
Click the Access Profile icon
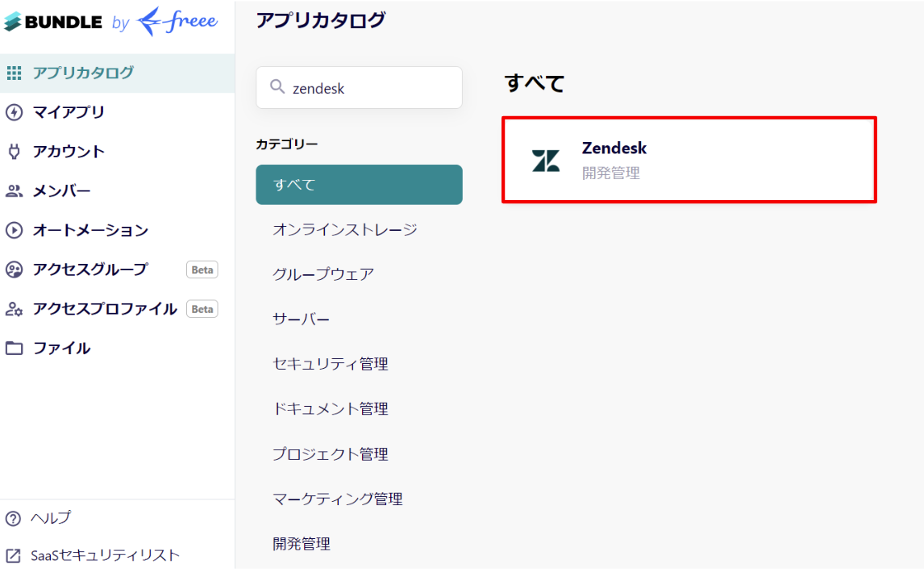[14, 309]
